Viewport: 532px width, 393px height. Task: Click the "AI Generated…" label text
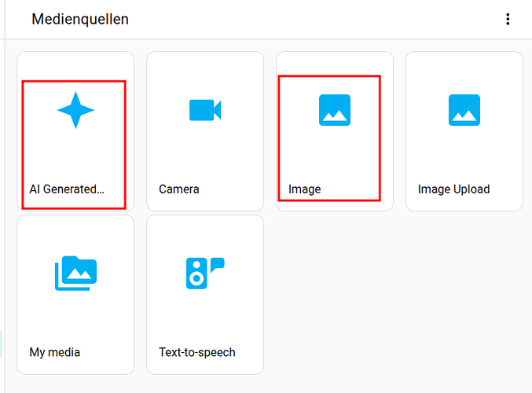[66, 189]
